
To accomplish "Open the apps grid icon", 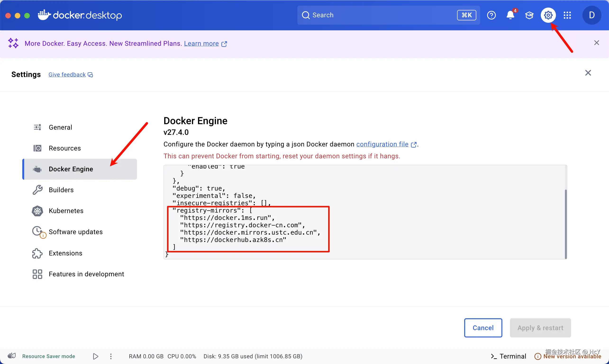I will pos(567,15).
